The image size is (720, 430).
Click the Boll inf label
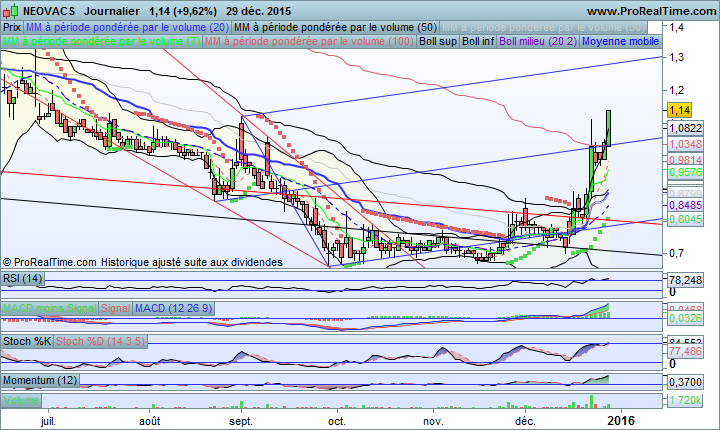(478, 41)
